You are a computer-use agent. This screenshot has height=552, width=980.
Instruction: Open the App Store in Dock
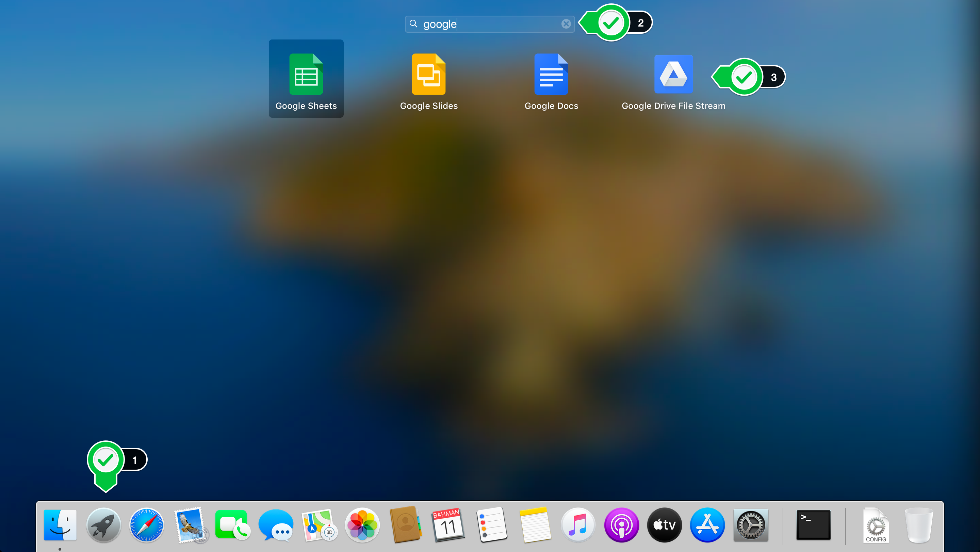tap(707, 525)
